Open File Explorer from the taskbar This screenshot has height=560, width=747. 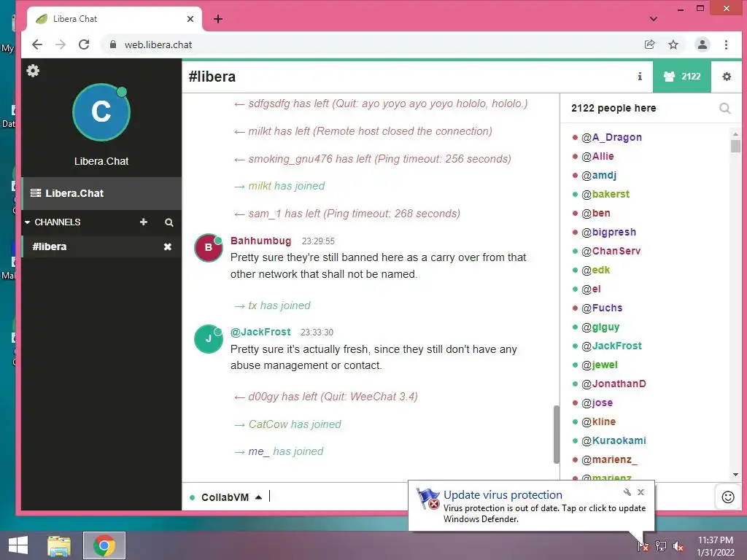[59, 545]
